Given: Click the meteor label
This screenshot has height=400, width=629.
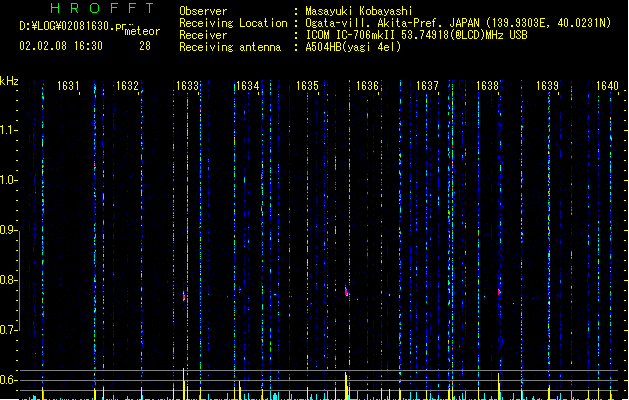Looking at the screenshot, I should (x=142, y=31).
